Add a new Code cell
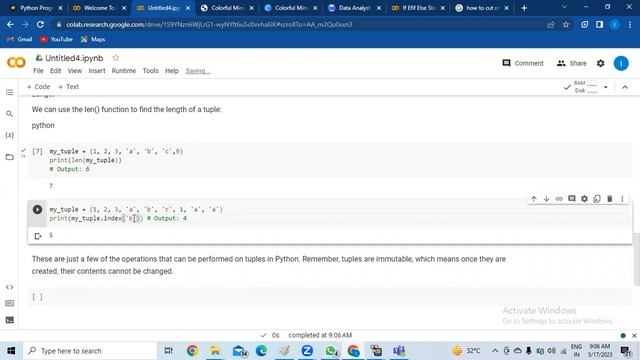 tap(38, 87)
